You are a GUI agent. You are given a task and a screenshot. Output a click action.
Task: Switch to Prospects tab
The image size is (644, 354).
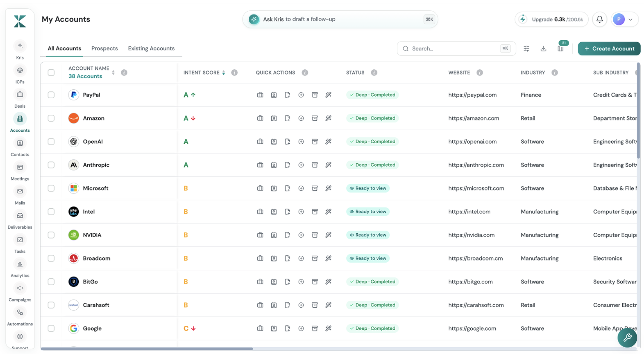105,48
